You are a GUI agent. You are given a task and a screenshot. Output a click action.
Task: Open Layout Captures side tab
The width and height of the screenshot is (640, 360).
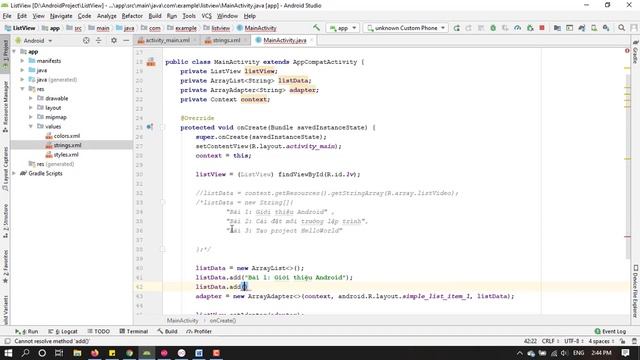[5, 169]
